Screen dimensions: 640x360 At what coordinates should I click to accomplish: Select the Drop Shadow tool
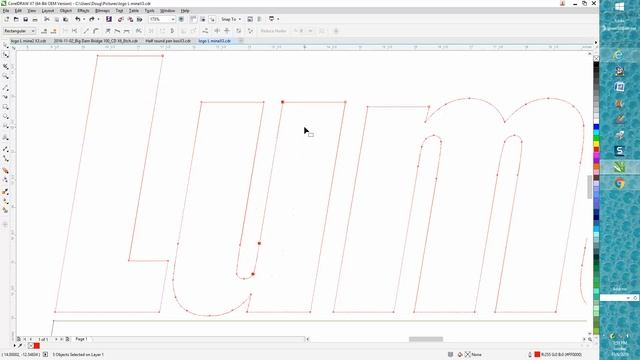(6, 171)
